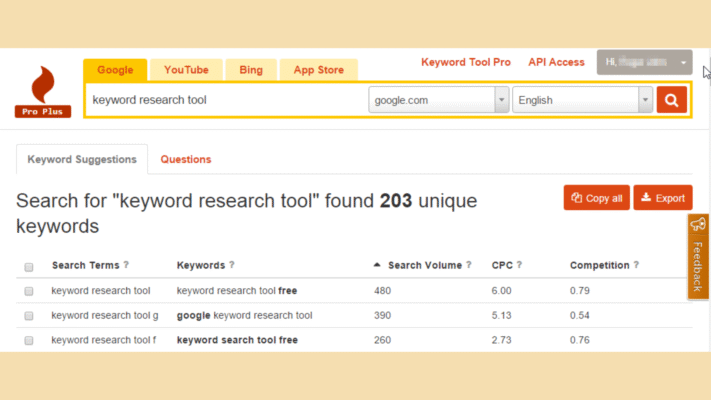Click CPC value 5.13
Screen dimensions: 711x400
(502, 315)
